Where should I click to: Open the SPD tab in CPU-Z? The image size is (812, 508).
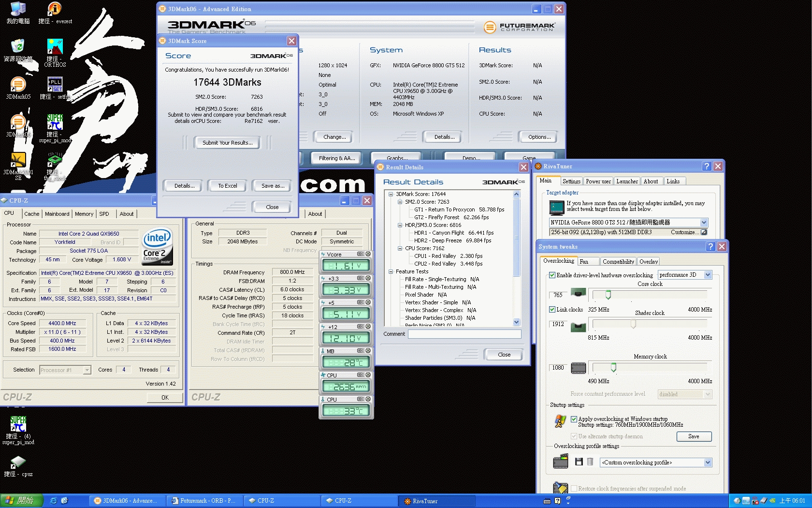click(x=104, y=214)
